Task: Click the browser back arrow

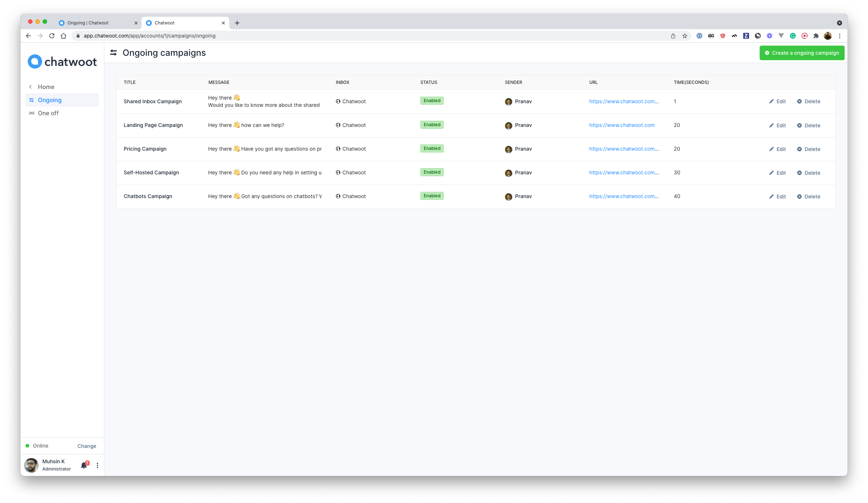Action: point(28,36)
